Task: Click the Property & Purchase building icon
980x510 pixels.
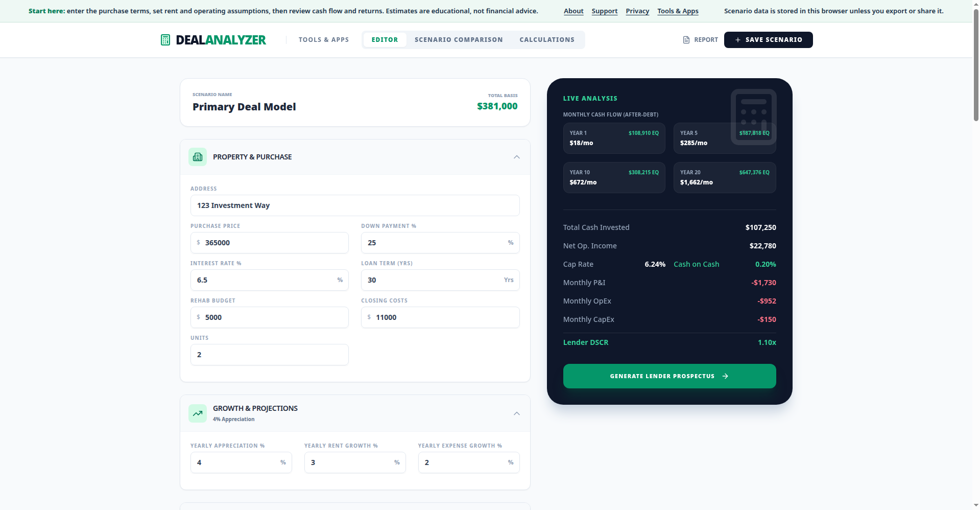Action: (x=198, y=157)
